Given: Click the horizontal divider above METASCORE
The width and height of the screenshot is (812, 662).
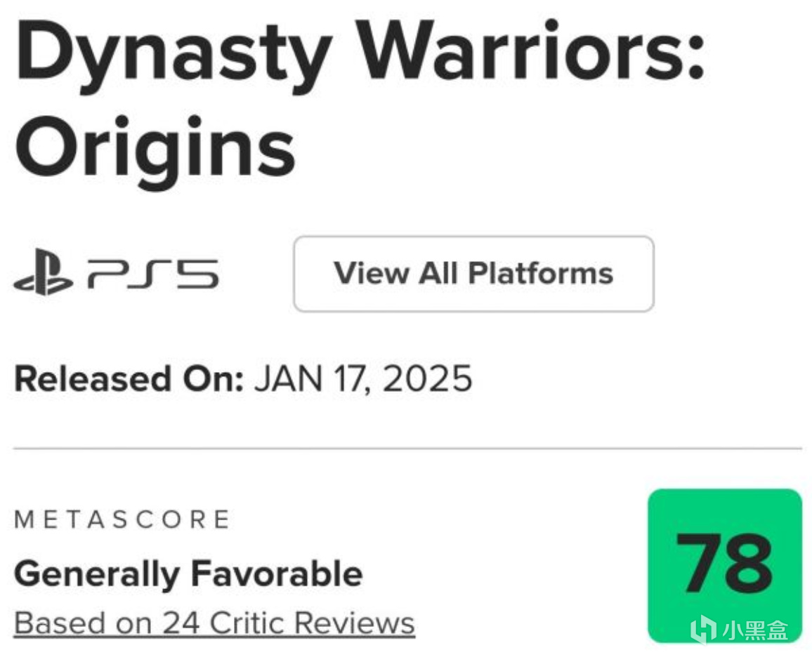Looking at the screenshot, I should pyautogui.click(x=407, y=448).
